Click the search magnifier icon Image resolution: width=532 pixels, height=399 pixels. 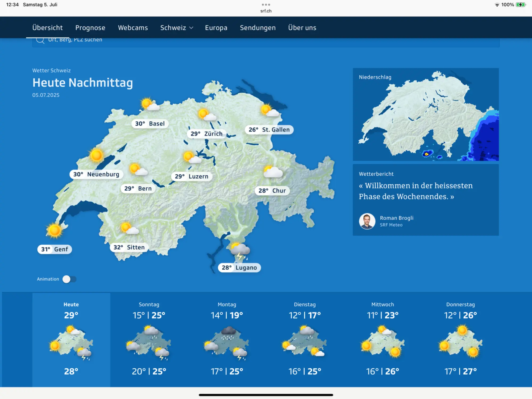(x=40, y=40)
